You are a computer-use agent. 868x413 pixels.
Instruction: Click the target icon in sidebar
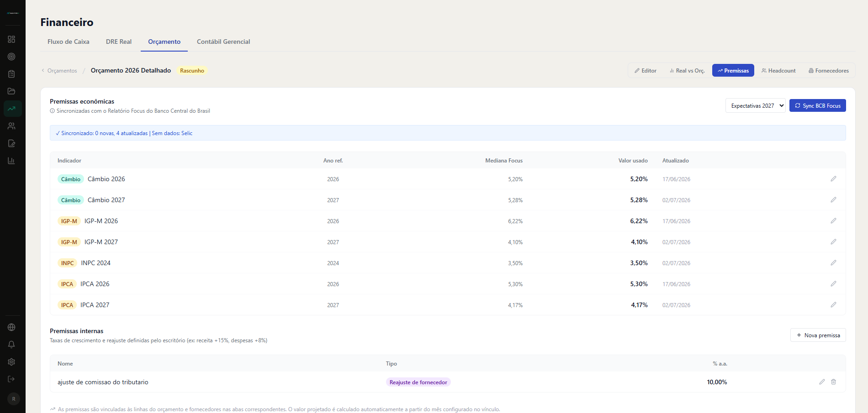(x=11, y=57)
